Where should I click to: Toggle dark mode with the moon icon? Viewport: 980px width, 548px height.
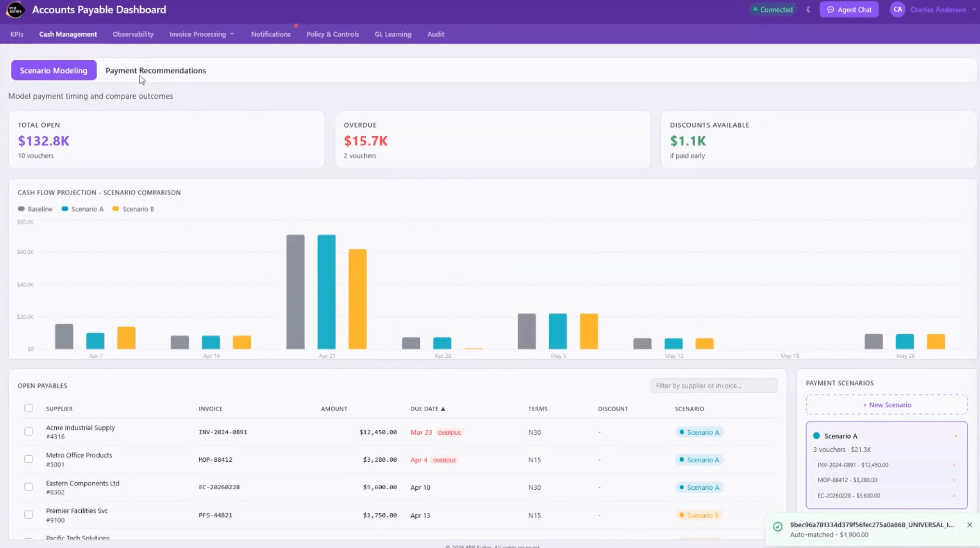coord(809,10)
